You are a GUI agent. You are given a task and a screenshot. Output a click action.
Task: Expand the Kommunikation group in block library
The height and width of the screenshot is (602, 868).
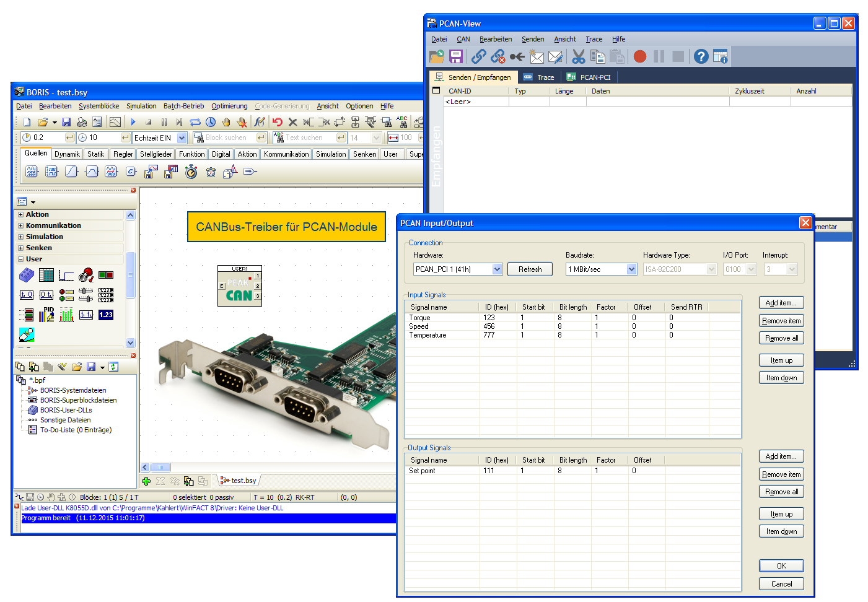(20, 226)
